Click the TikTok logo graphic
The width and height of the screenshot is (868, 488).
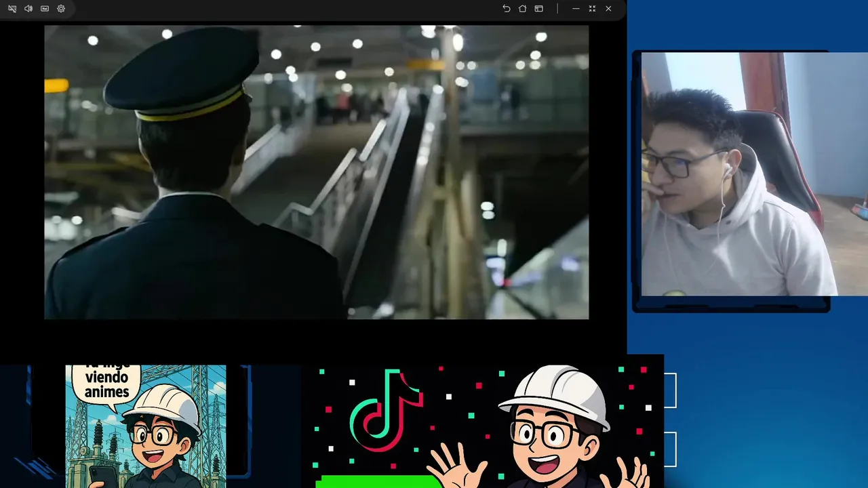tap(387, 411)
